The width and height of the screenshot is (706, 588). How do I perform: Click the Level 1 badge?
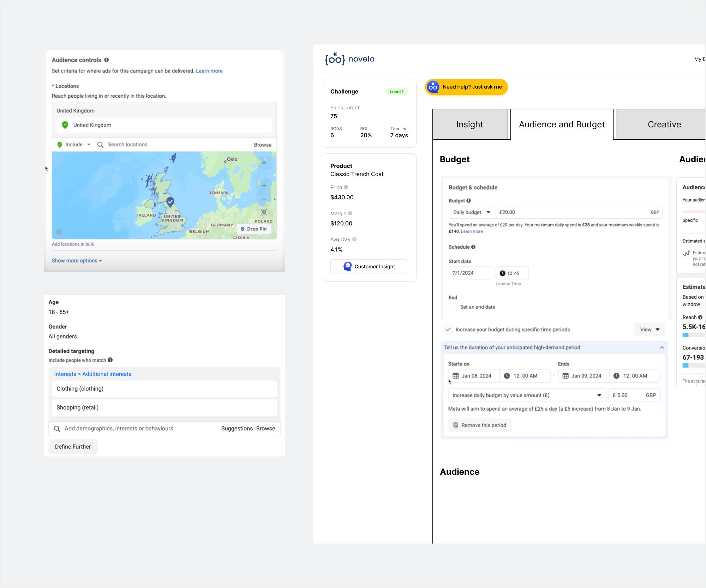click(x=396, y=92)
